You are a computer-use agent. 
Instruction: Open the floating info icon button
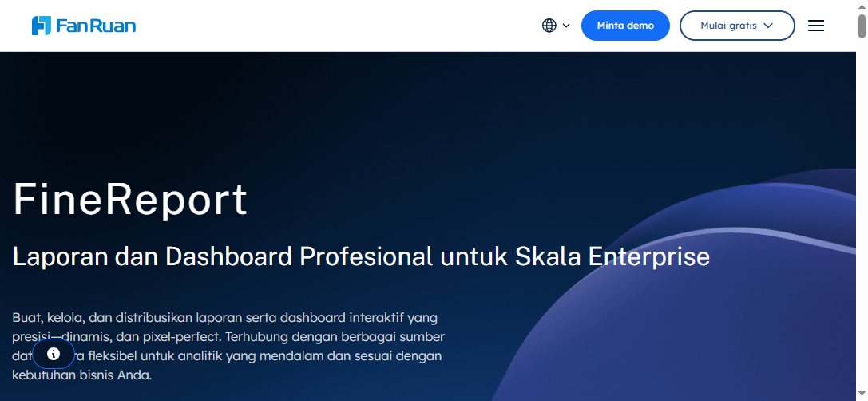click(x=54, y=354)
